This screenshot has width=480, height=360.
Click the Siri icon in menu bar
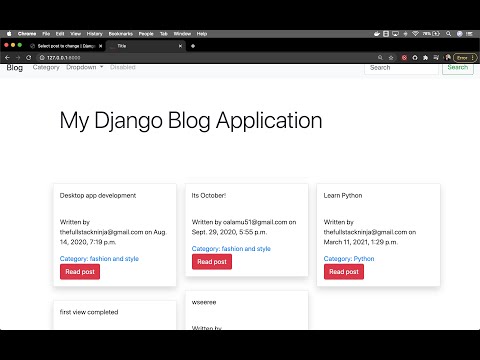(459, 34)
